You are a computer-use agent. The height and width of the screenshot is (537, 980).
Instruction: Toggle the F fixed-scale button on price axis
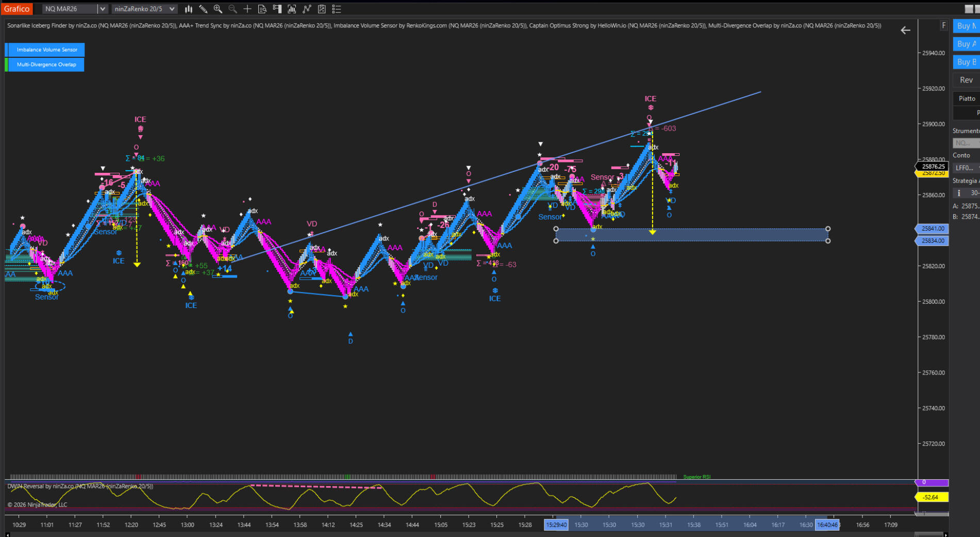click(943, 25)
